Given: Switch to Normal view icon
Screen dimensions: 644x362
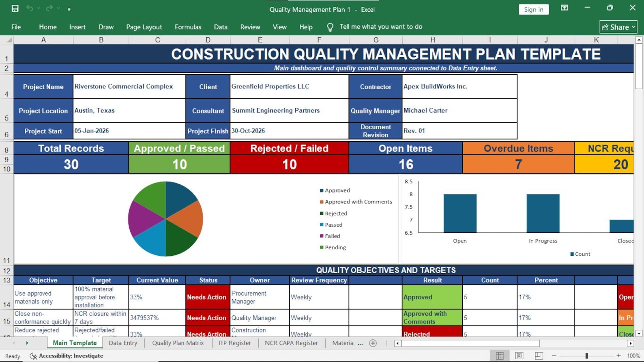Looking at the screenshot, I should [x=500, y=356].
